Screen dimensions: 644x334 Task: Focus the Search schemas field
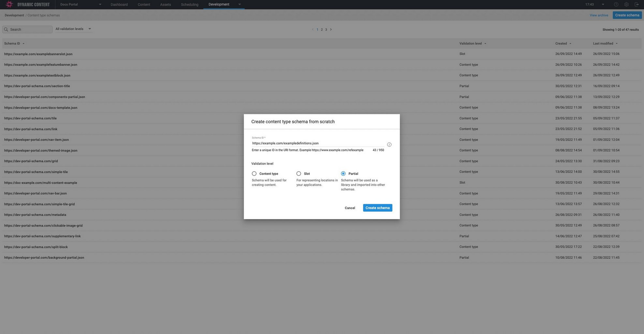coord(27,29)
